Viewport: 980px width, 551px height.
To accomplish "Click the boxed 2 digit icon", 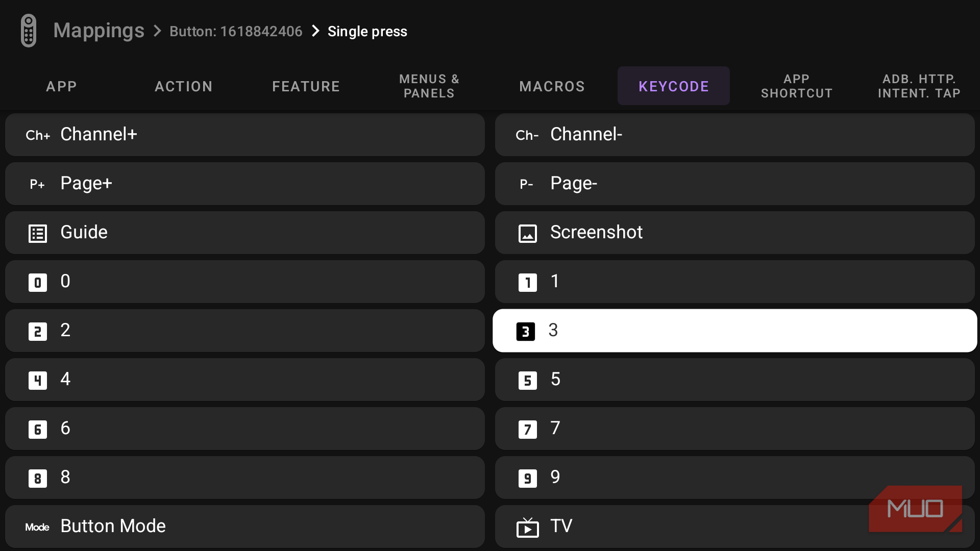I will coord(38,332).
